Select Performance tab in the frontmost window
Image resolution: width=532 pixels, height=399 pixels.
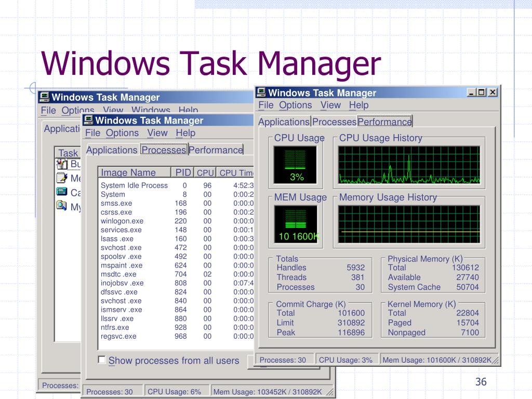[384, 122]
